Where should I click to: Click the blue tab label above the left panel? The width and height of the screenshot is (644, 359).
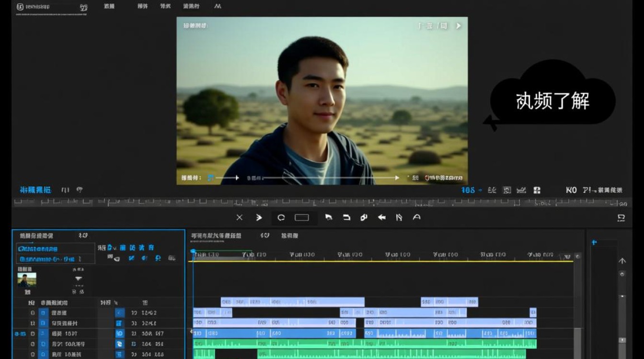click(35, 190)
